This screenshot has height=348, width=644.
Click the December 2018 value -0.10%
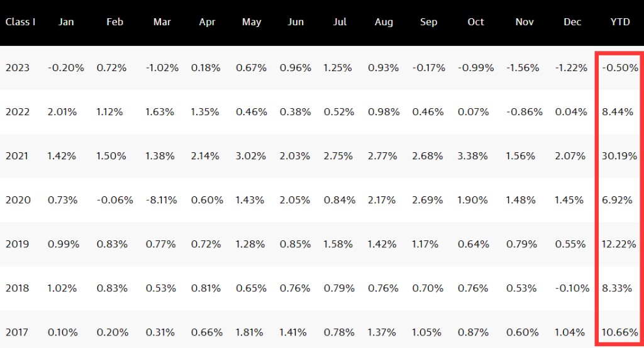coord(572,288)
